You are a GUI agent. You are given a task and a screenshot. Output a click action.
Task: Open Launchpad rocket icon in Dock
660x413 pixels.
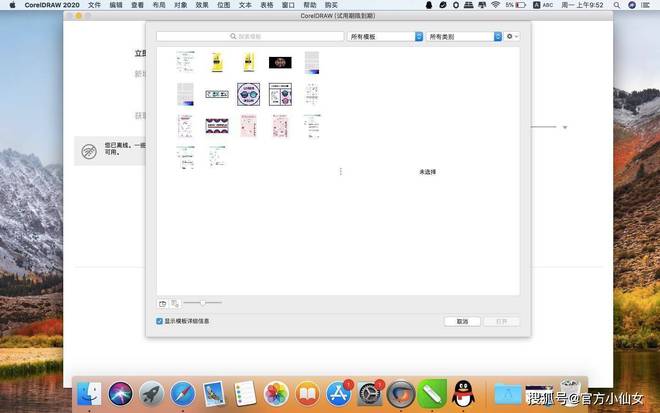pos(152,394)
